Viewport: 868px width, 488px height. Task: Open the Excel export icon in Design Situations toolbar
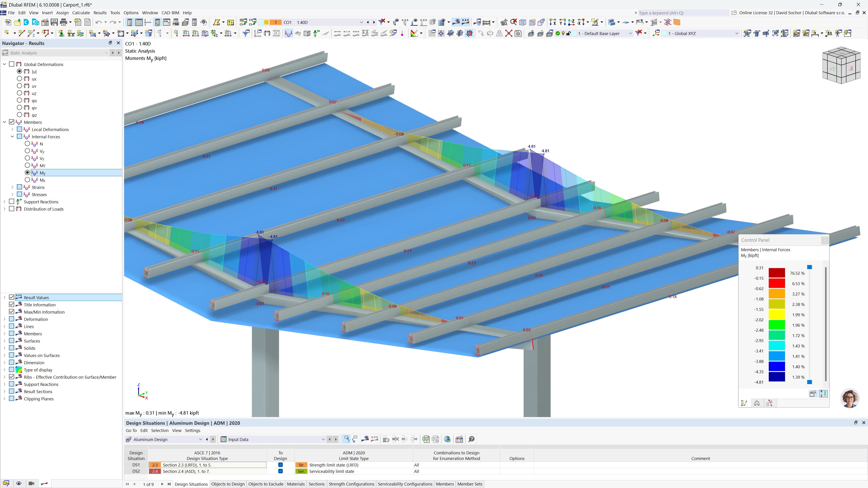tap(426, 439)
